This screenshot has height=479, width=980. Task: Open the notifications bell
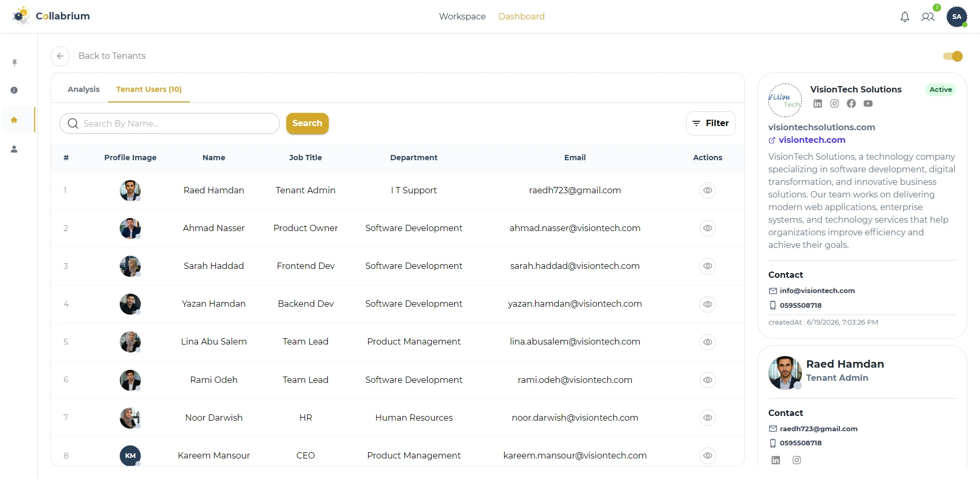[904, 17]
